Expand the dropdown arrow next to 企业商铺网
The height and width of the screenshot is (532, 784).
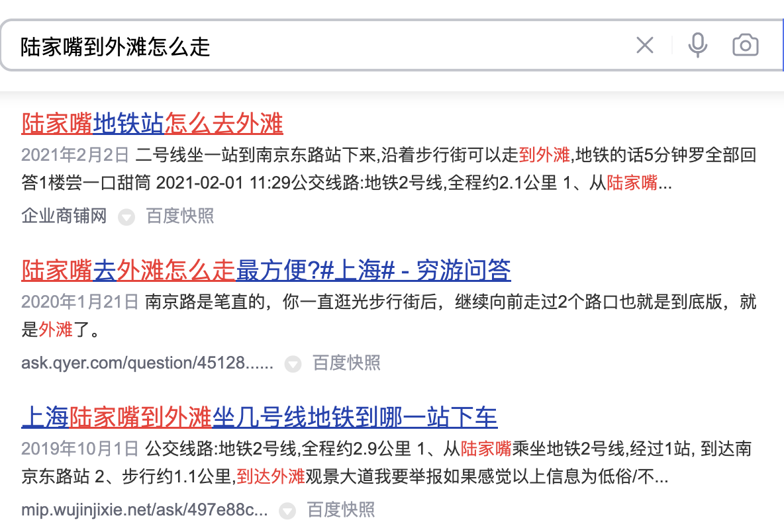pos(126,217)
